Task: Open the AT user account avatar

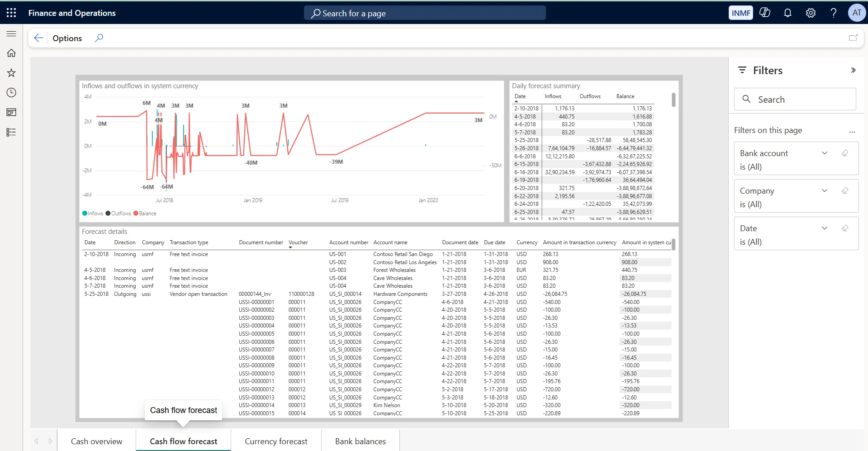Action: [x=857, y=13]
